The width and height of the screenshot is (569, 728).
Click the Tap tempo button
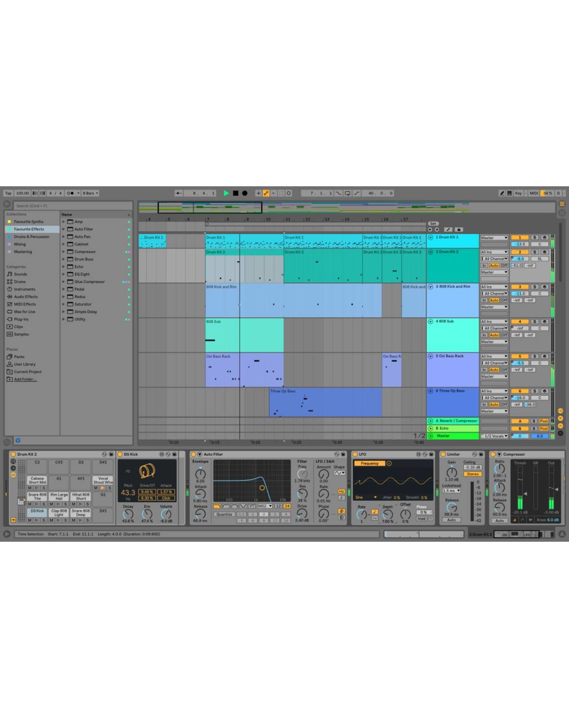pyautogui.click(x=8, y=193)
